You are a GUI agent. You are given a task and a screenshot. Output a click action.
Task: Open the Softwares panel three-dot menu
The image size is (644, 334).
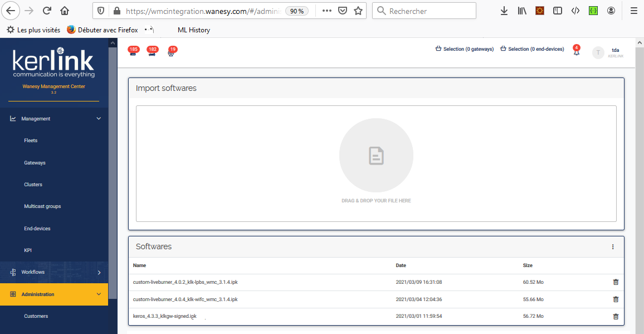613,246
